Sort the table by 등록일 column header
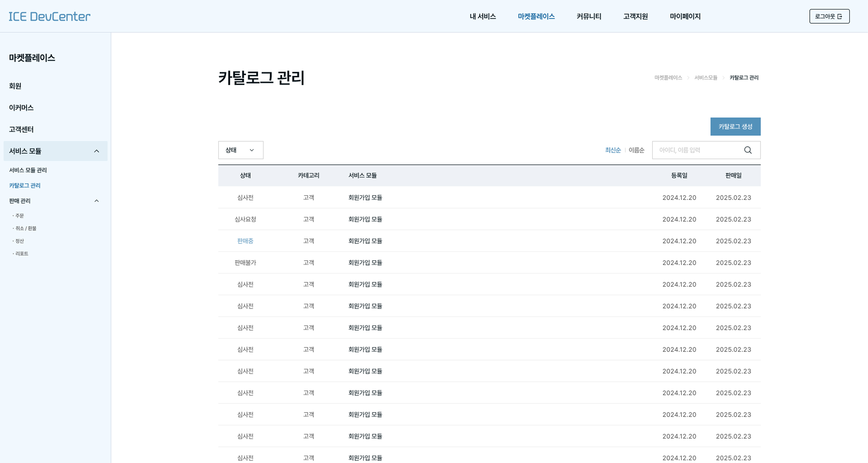 tap(679, 175)
